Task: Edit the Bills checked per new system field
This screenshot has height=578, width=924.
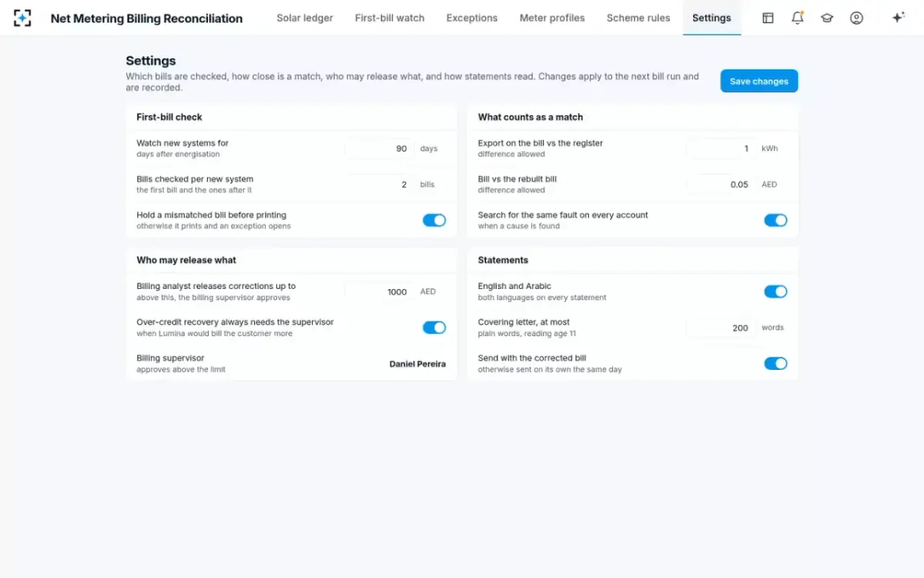Action: tap(380, 185)
